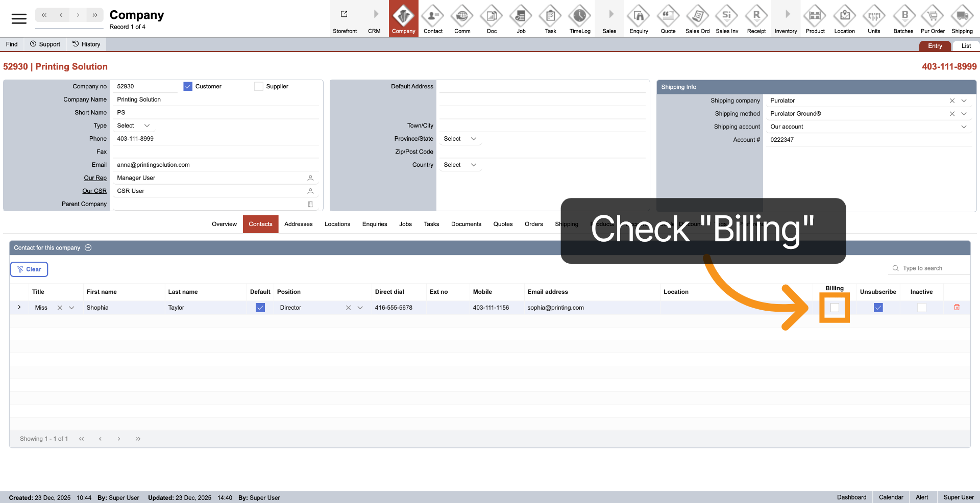
Task: Click the Clear filter button
Action: (29, 269)
